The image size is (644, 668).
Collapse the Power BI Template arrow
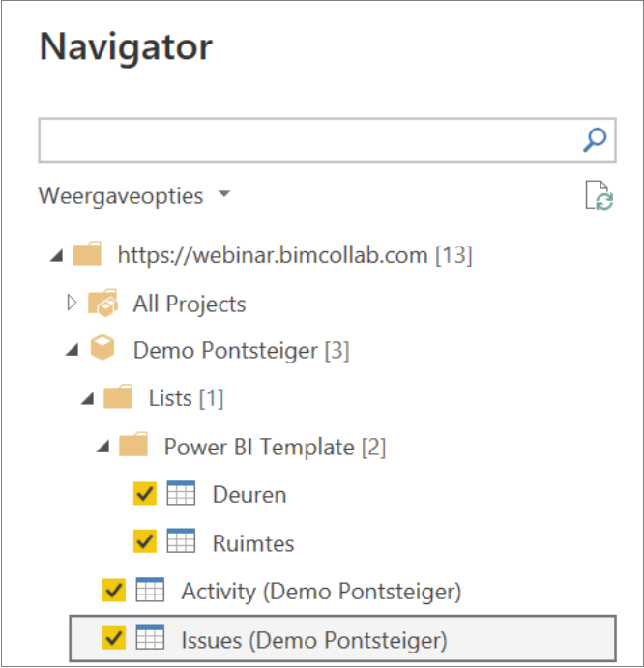103,447
